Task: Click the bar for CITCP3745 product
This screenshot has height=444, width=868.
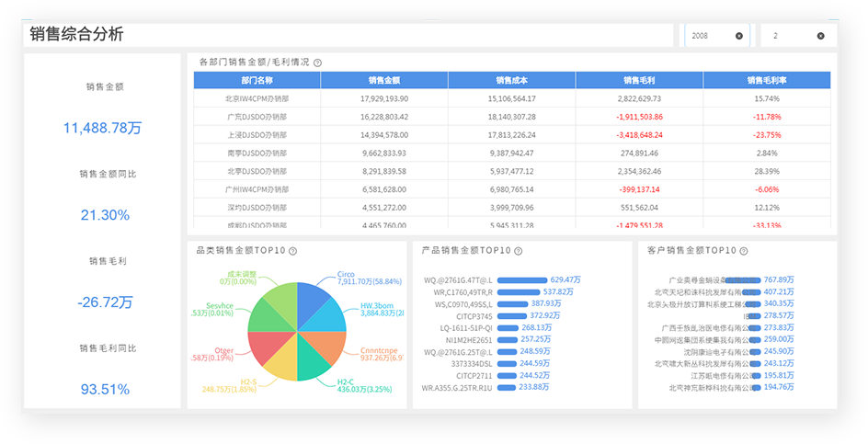Action: (x=512, y=316)
